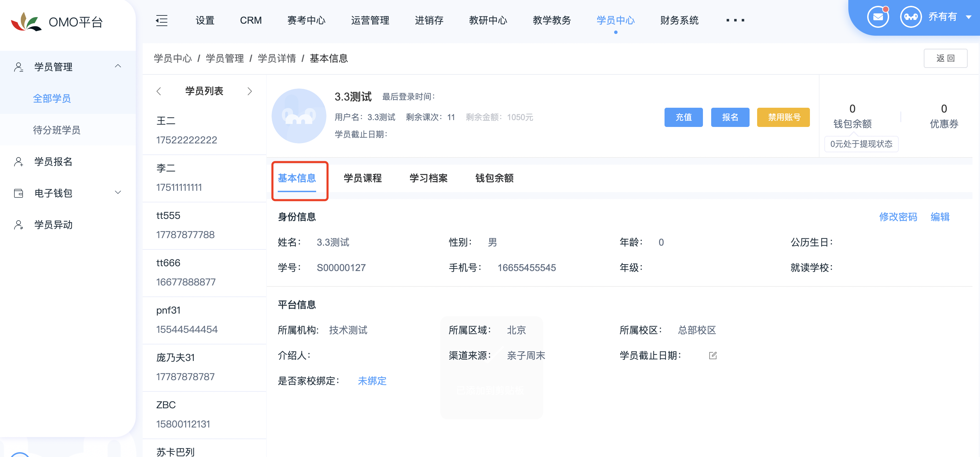This screenshot has height=457, width=980.
Task: Select student 王二 in the list
Action: click(x=204, y=130)
